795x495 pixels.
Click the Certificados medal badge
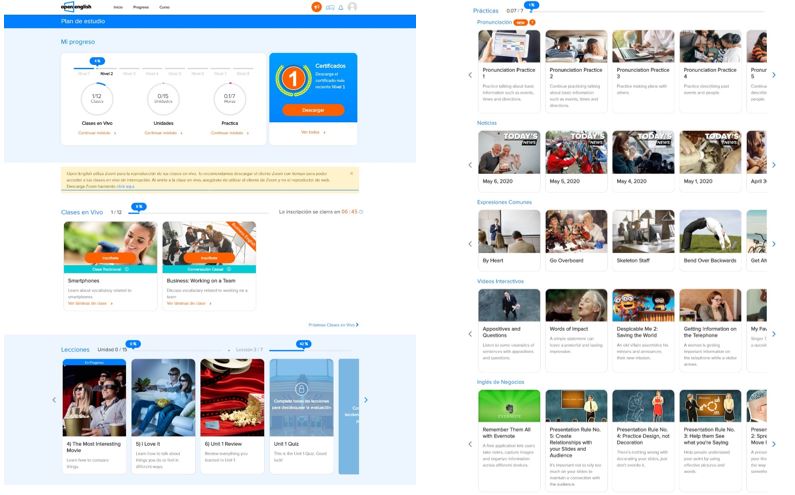pos(293,80)
